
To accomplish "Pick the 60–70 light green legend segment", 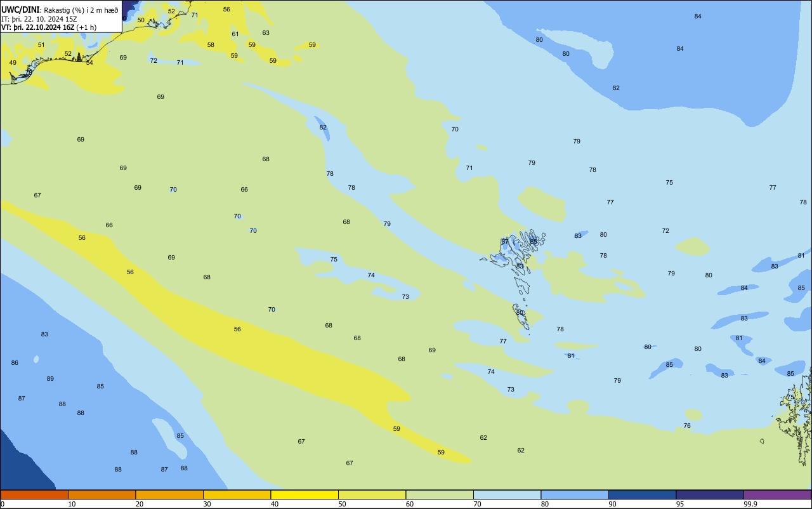I will (440, 494).
